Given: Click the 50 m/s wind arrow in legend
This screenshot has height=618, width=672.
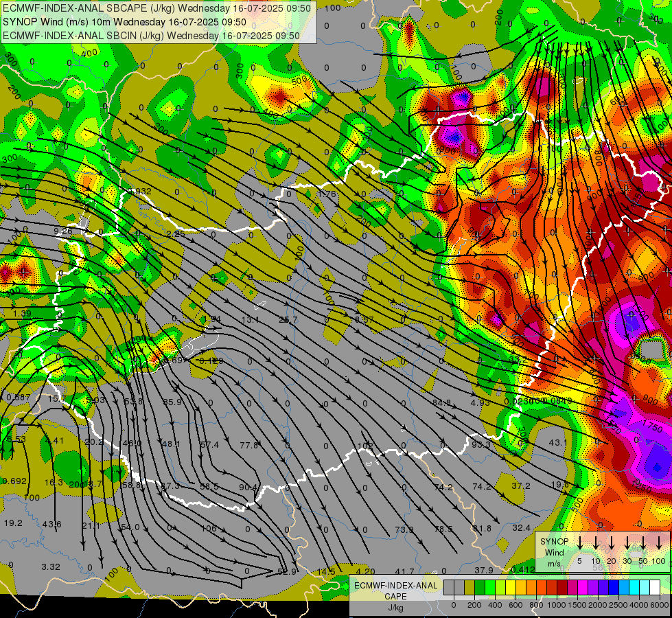Looking at the screenshot, I should [x=643, y=543].
